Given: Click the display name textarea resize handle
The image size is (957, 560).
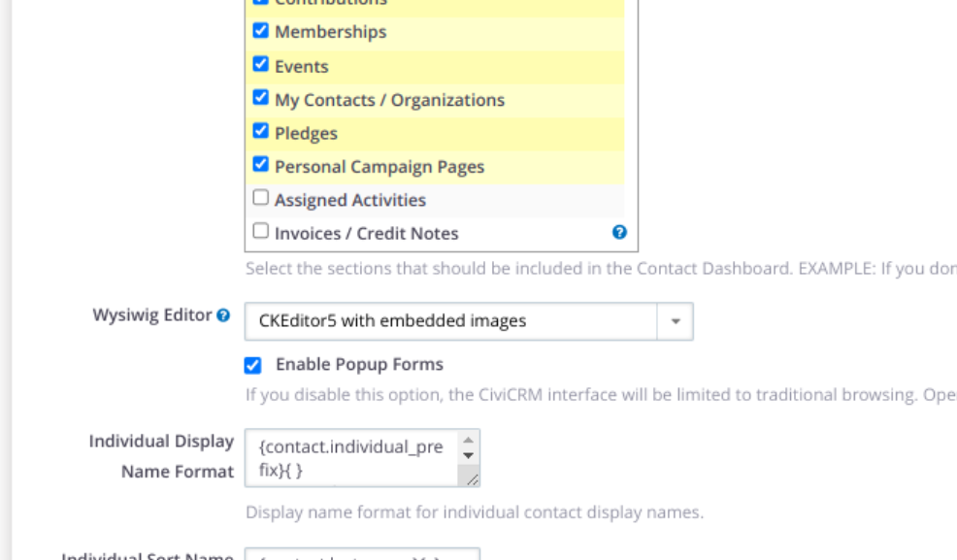Looking at the screenshot, I should coord(471,478).
